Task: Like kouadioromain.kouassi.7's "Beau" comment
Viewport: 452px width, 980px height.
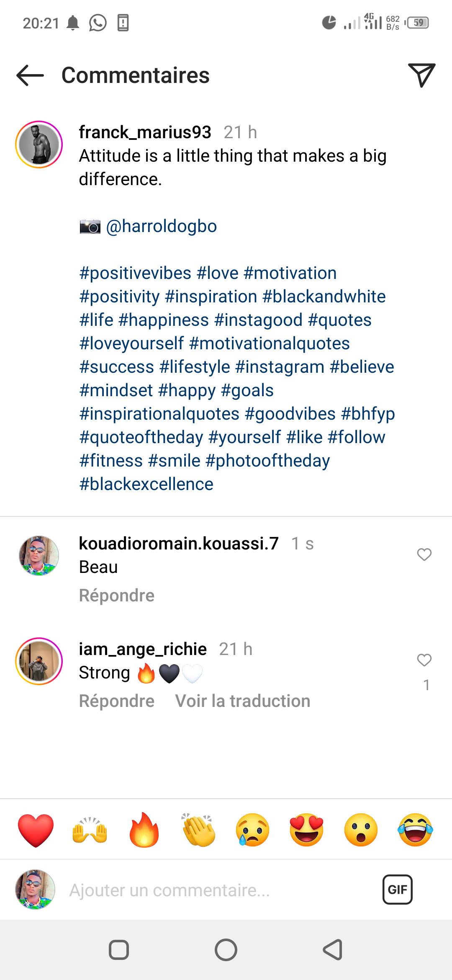Action: click(x=424, y=554)
